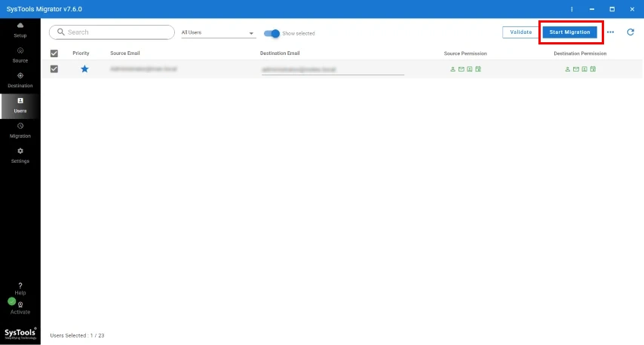Click the SysTools logo
The image size is (644, 345).
tap(20, 333)
